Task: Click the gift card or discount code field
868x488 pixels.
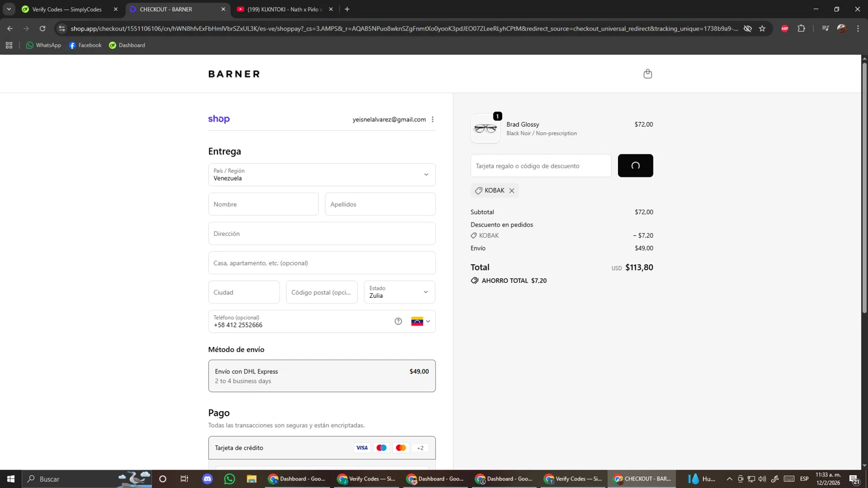Action: click(x=541, y=166)
